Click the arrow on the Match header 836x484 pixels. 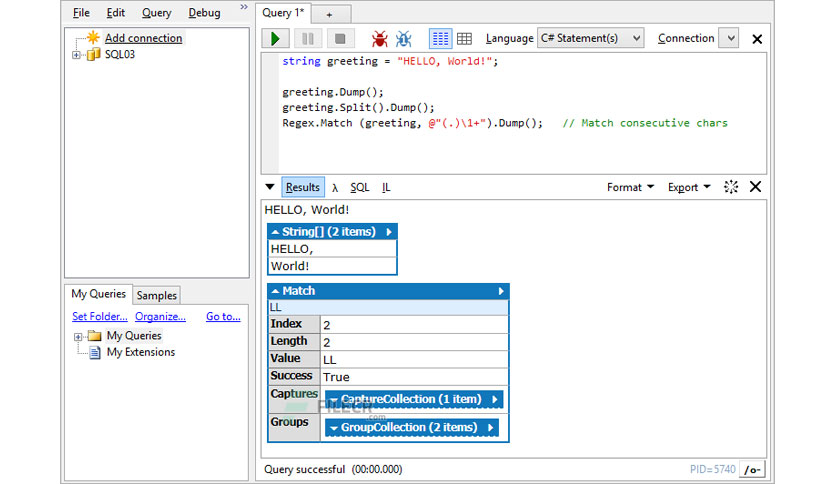[x=501, y=291]
